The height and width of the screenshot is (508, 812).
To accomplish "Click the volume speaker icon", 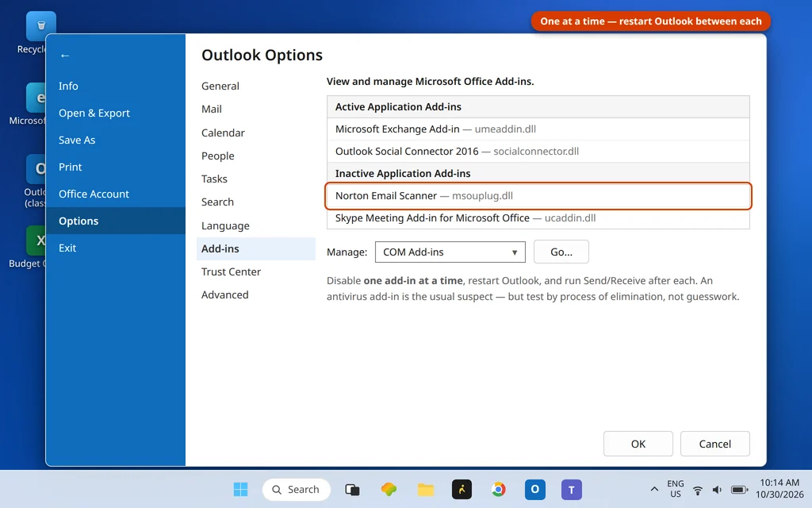I will point(717,490).
